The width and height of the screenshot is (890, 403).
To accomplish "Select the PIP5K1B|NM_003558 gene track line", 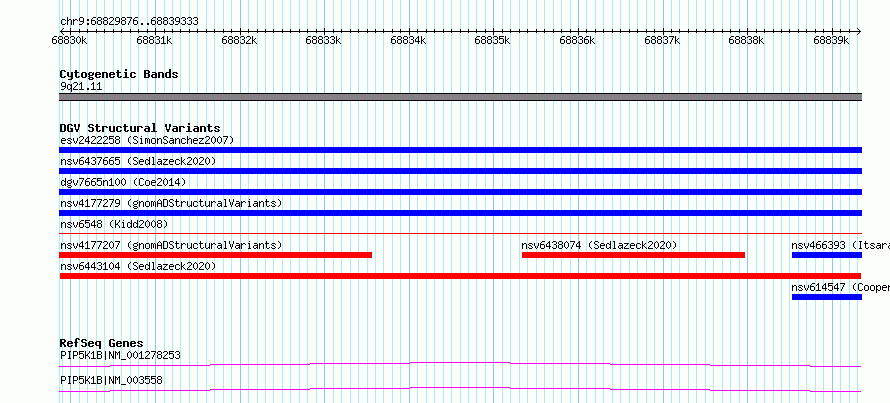I will 460,389.
